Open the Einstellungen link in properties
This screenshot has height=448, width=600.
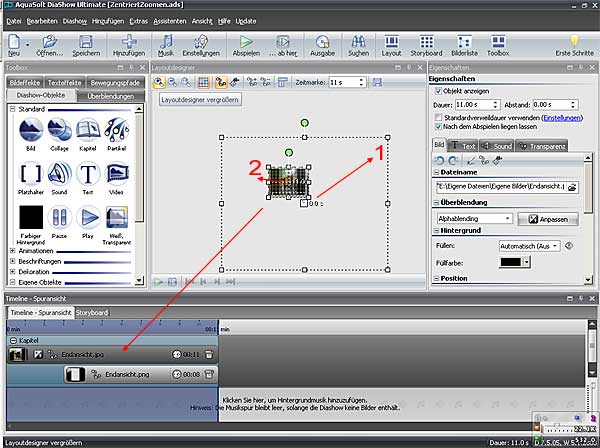563,117
